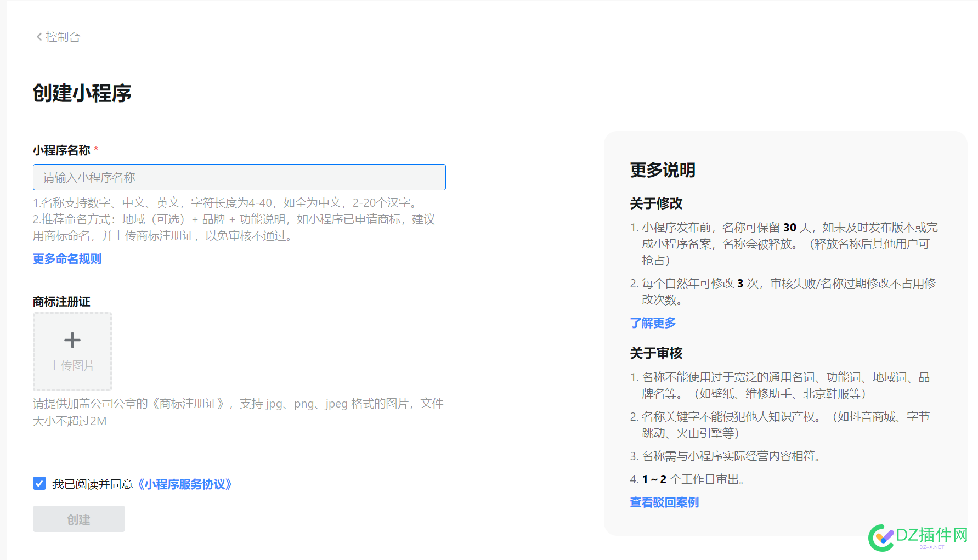978x560 pixels.
Task: Click the 关于修改 subheading
Action: (x=656, y=203)
